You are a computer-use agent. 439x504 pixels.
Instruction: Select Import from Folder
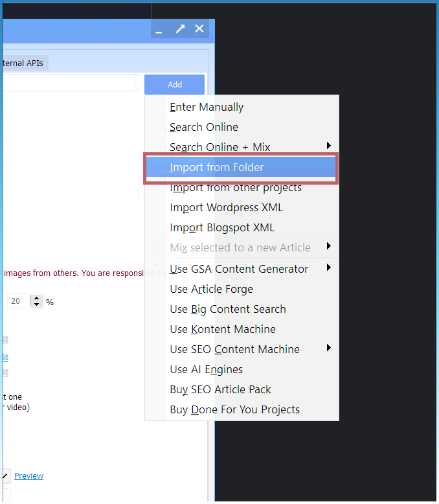tap(217, 168)
